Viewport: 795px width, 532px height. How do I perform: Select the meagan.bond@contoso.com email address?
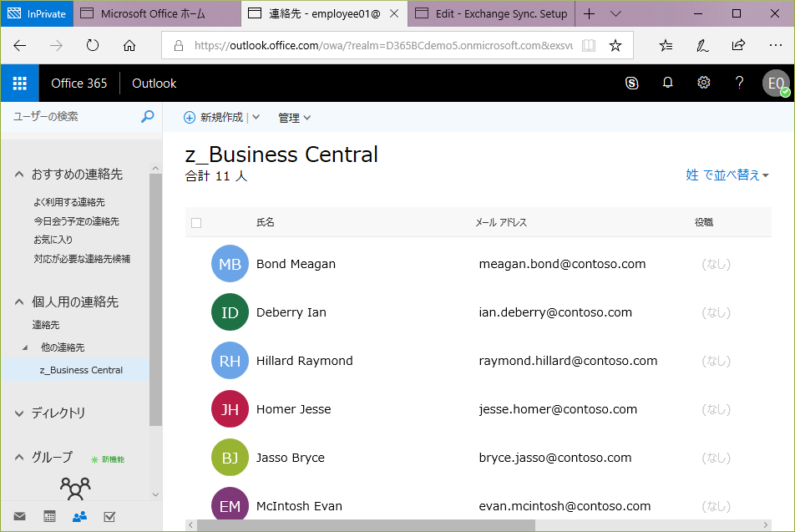click(x=562, y=264)
